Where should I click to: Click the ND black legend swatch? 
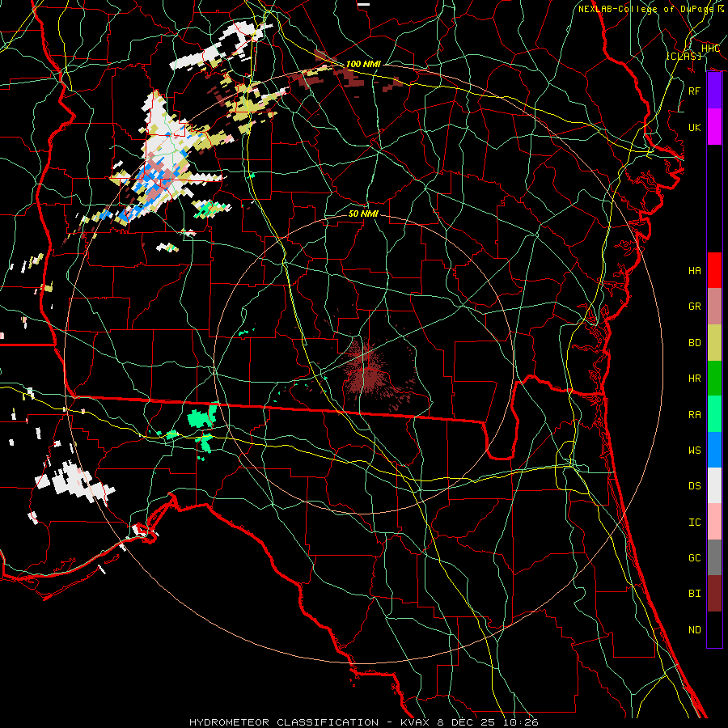714,629
